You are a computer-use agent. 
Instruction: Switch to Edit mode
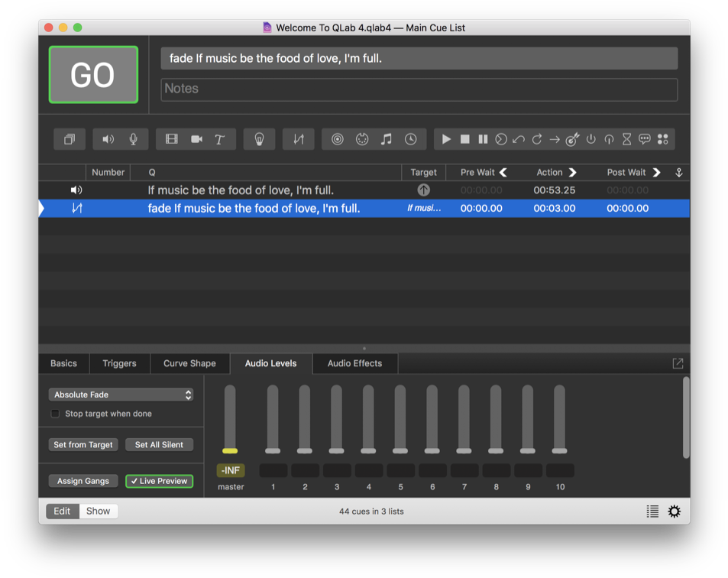click(x=62, y=511)
